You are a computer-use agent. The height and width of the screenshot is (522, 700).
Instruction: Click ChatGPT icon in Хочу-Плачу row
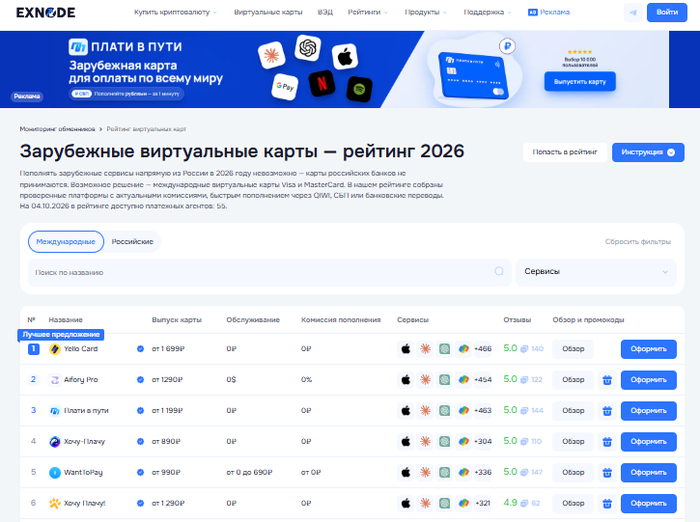444,441
